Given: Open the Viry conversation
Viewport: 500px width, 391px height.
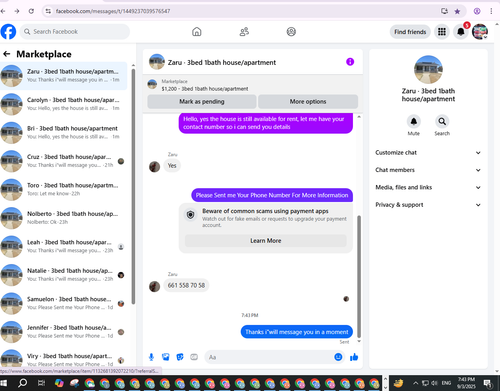Looking at the screenshot, I should 64,359.
